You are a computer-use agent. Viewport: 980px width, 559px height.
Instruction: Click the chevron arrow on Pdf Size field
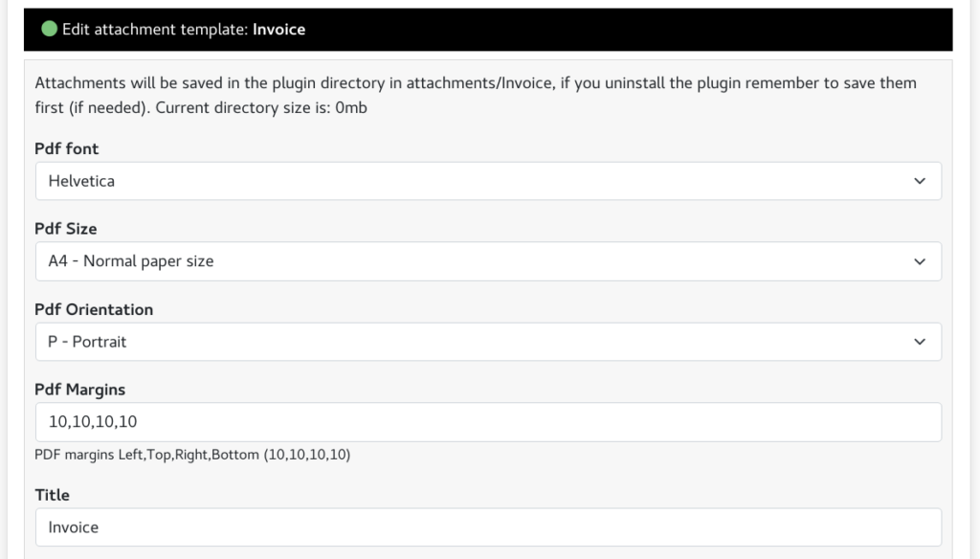920,261
